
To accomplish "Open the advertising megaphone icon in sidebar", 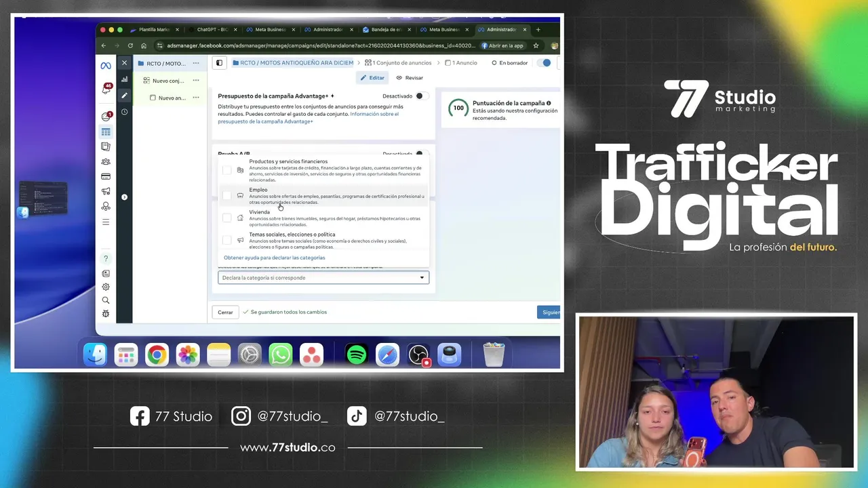I will 106,192.
